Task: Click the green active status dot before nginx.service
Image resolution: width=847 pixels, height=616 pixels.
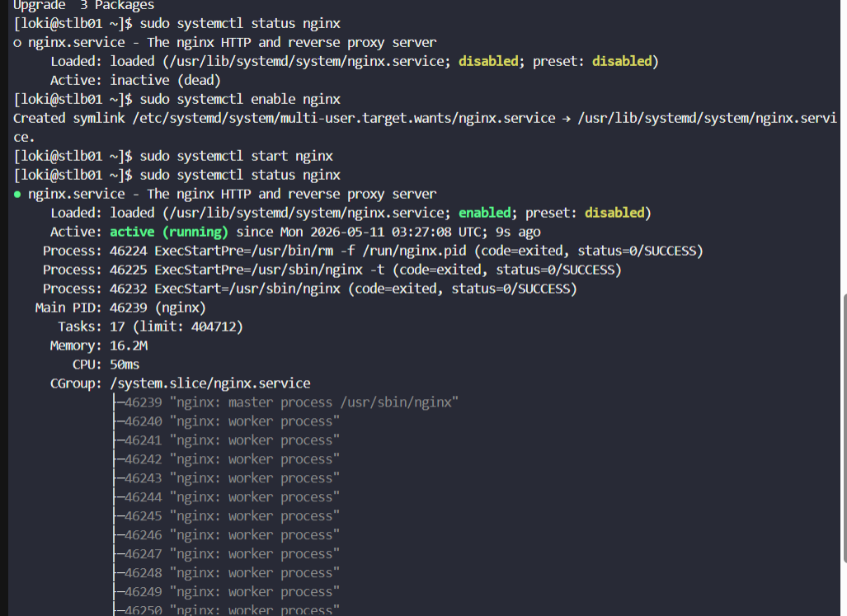Action: pos(17,195)
